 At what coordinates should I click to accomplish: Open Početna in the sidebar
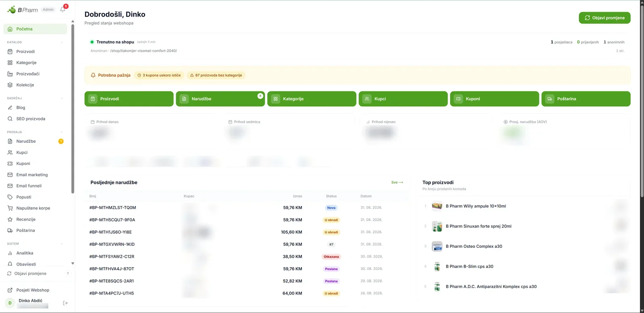coord(35,29)
